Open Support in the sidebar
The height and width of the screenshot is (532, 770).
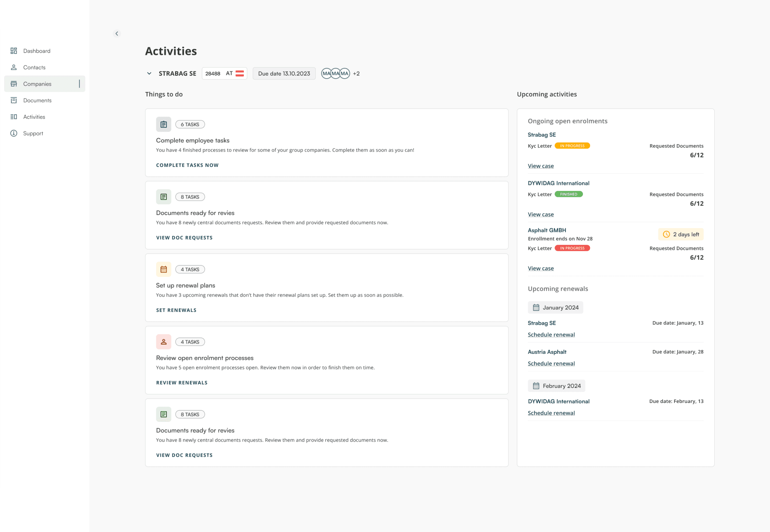pyautogui.click(x=45, y=133)
